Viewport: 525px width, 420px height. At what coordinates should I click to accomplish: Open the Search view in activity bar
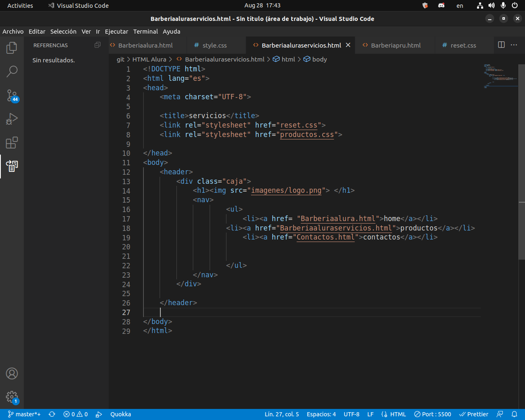[x=12, y=72]
